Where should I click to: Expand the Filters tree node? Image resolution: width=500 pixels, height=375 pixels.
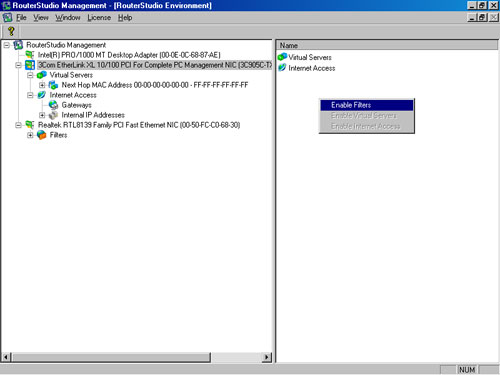pos(30,135)
